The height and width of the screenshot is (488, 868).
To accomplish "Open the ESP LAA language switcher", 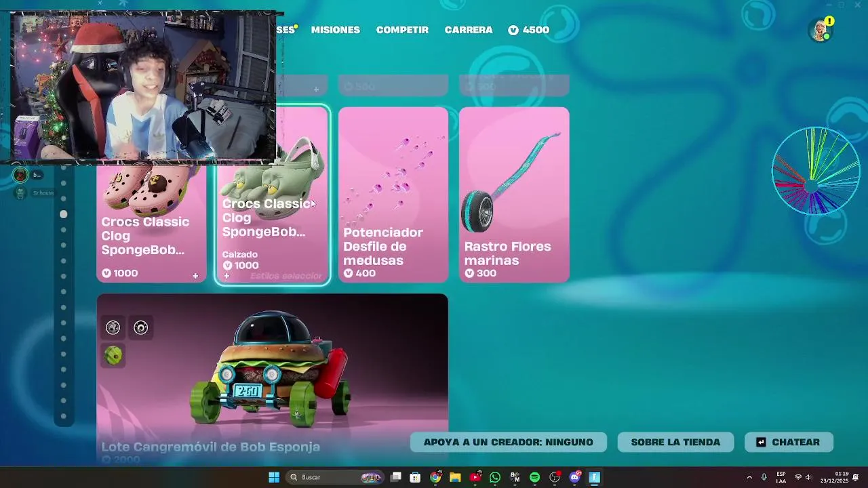I will [x=781, y=477].
